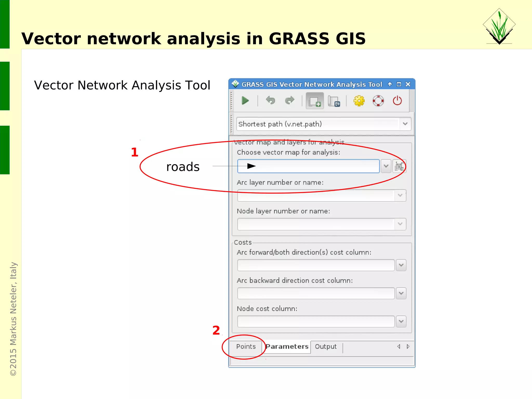Expand the Arc backward direction cost column dropdown

point(401,293)
